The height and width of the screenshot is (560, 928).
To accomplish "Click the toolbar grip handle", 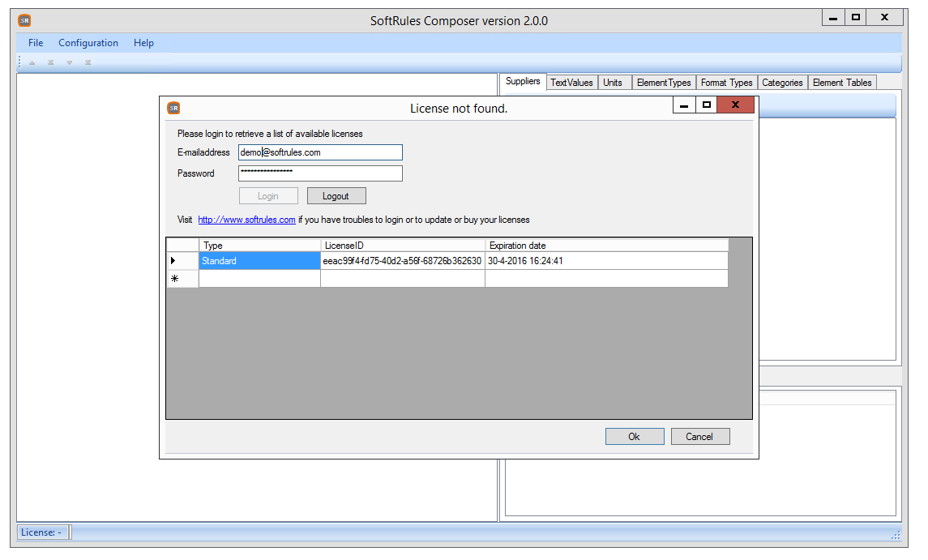I will 20,62.
